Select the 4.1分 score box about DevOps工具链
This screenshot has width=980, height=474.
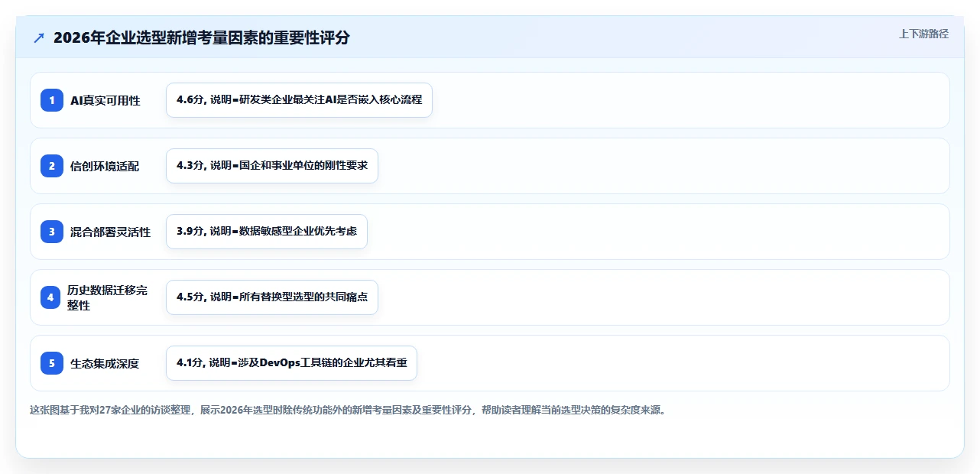click(291, 363)
